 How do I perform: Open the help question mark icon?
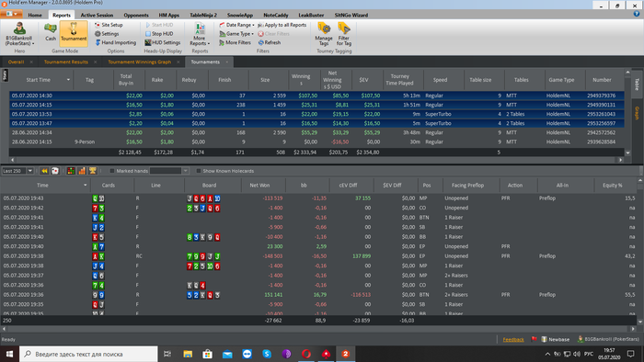pyautogui.click(x=637, y=14)
